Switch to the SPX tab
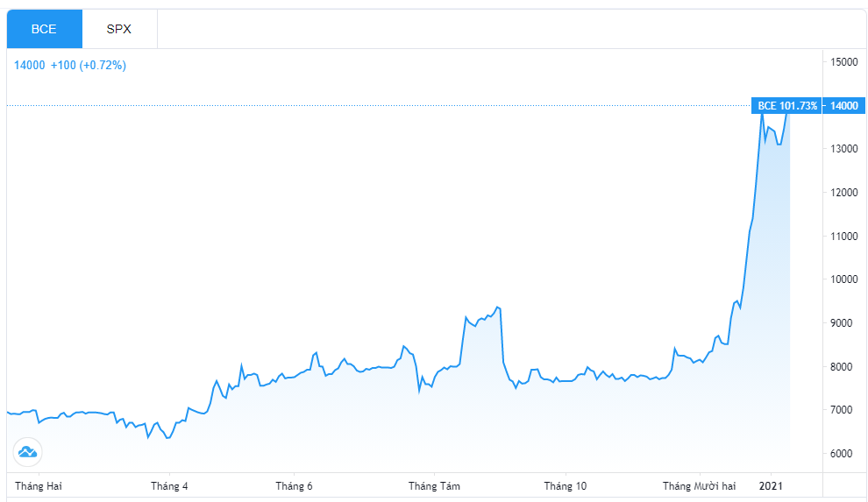 click(x=119, y=29)
